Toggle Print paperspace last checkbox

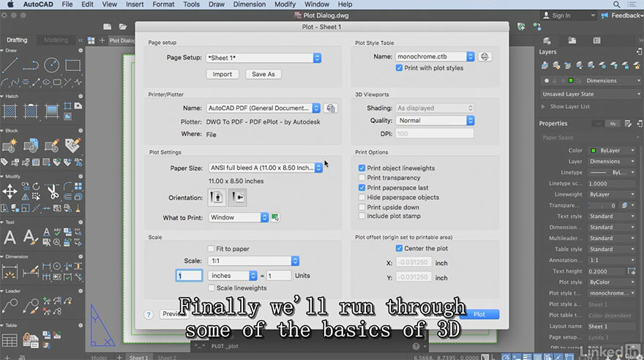362,187
